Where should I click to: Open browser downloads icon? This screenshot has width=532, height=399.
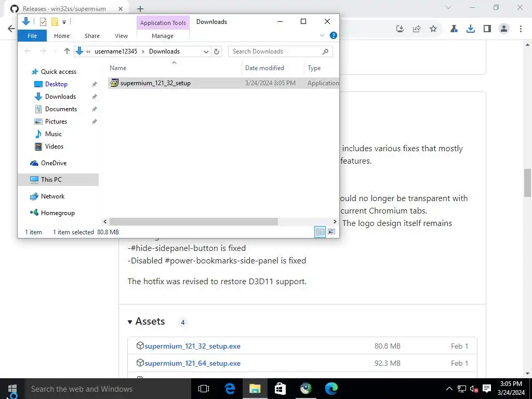[471, 29]
